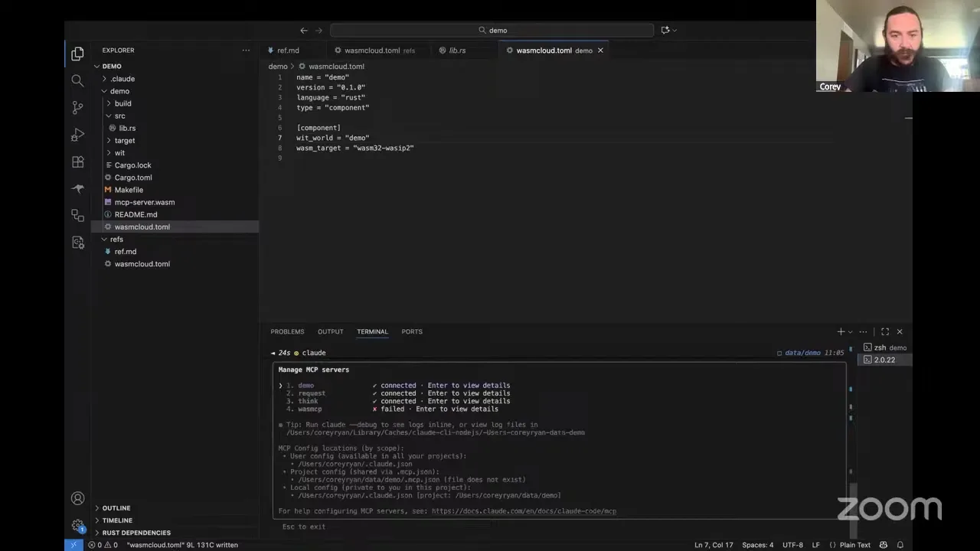
Task: Maximize the terminal panel size
Action: pyautogui.click(x=885, y=331)
